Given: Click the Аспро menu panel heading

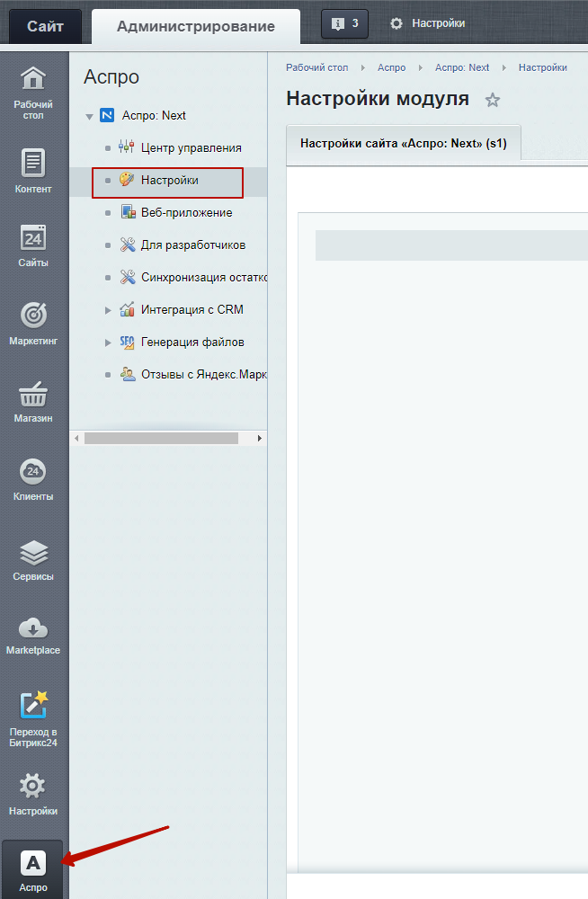Looking at the screenshot, I should click(111, 76).
